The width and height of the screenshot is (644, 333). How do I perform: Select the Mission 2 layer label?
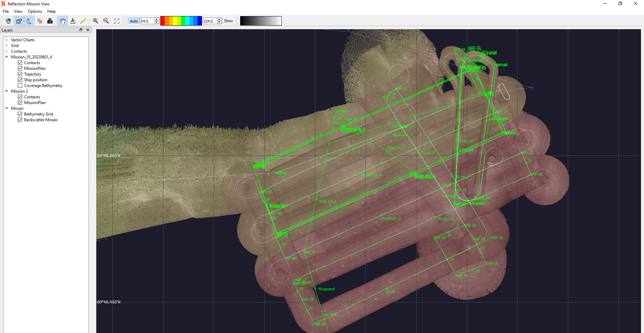click(19, 91)
